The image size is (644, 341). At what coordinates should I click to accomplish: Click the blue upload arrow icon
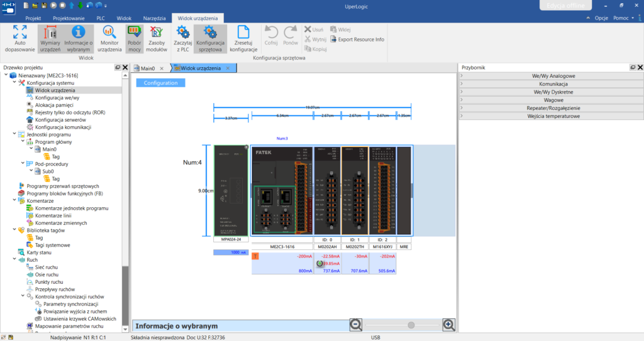[72, 5]
